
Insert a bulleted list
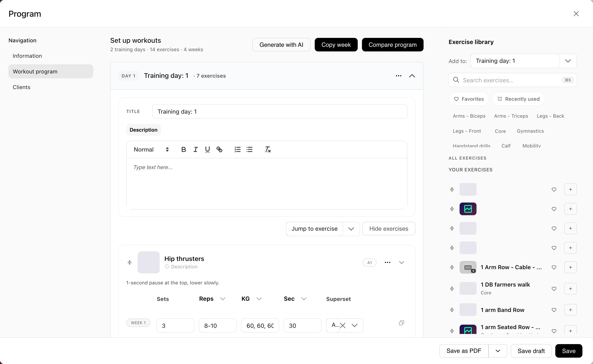click(x=249, y=149)
